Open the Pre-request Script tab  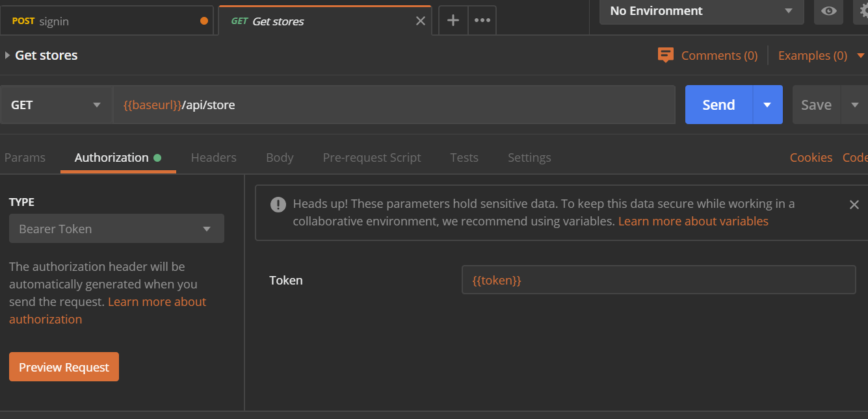(371, 157)
